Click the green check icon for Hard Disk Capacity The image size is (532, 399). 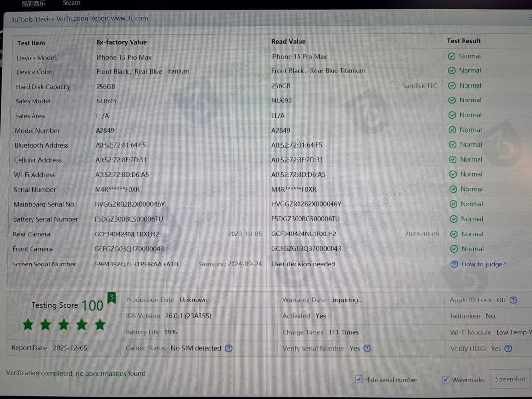pos(452,86)
